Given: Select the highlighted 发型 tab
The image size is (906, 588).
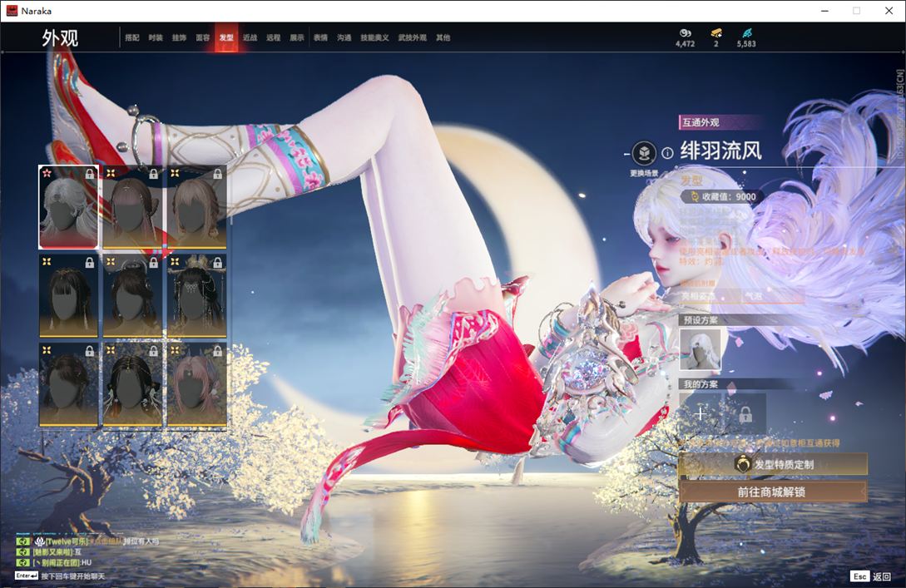Looking at the screenshot, I should tap(226, 37).
